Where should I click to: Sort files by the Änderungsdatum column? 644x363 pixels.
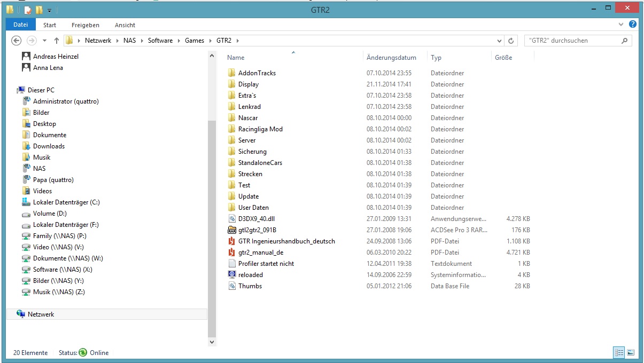click(391, 58)
